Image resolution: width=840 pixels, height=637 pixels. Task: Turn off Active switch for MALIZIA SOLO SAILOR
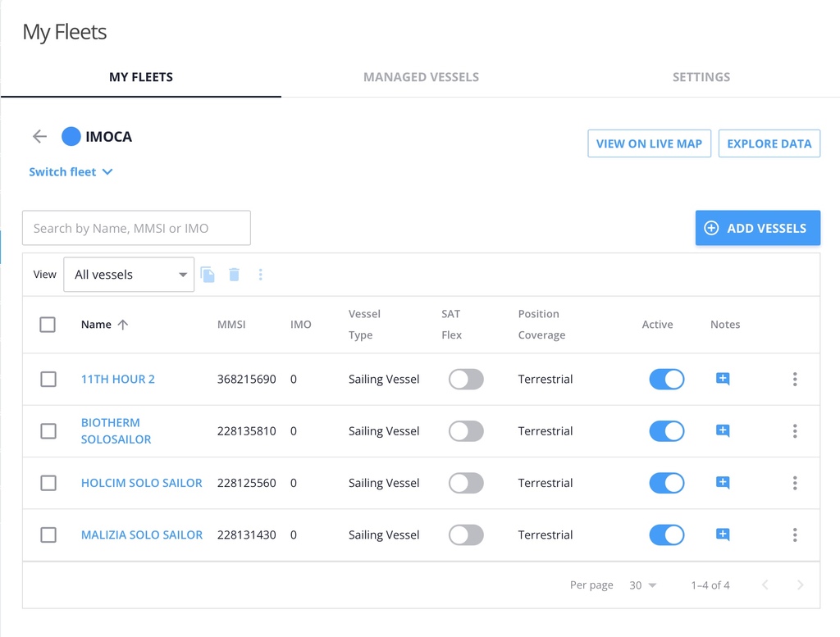tap(667, 535)
